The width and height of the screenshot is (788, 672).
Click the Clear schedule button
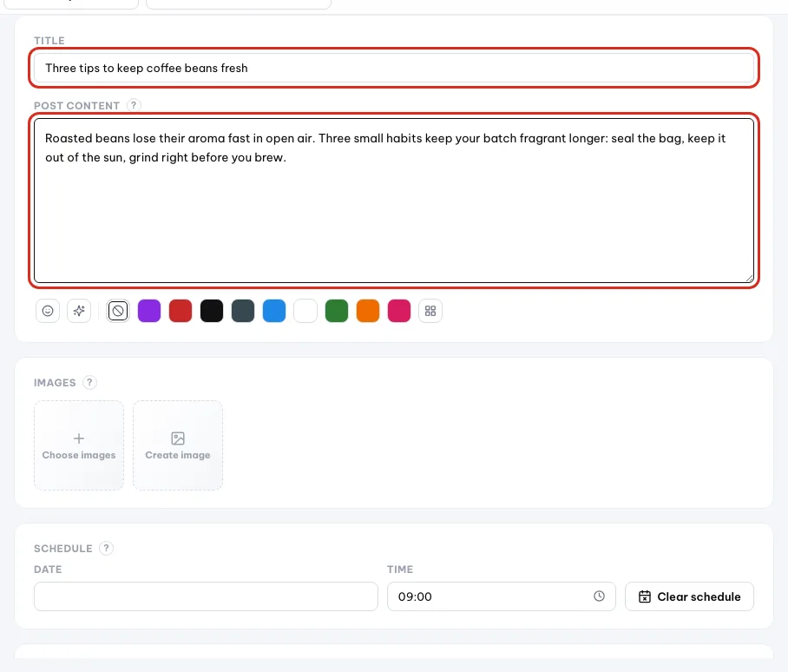tap(689, 596)
